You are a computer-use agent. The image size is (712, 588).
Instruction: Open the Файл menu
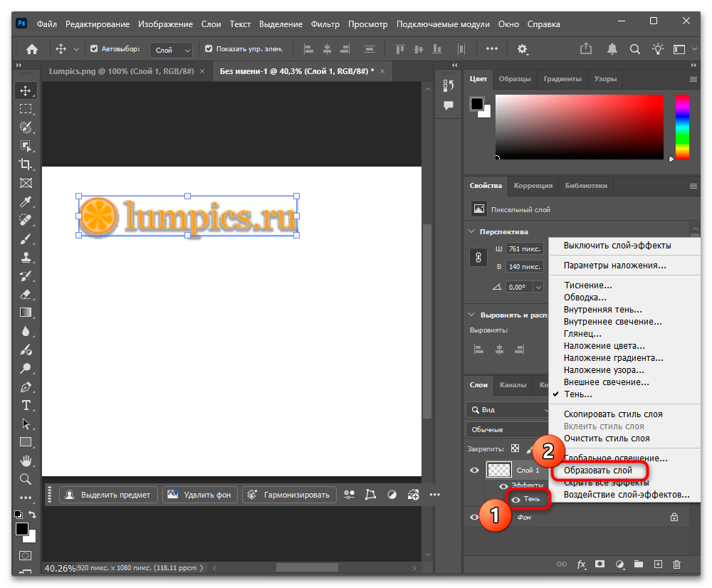47,24
